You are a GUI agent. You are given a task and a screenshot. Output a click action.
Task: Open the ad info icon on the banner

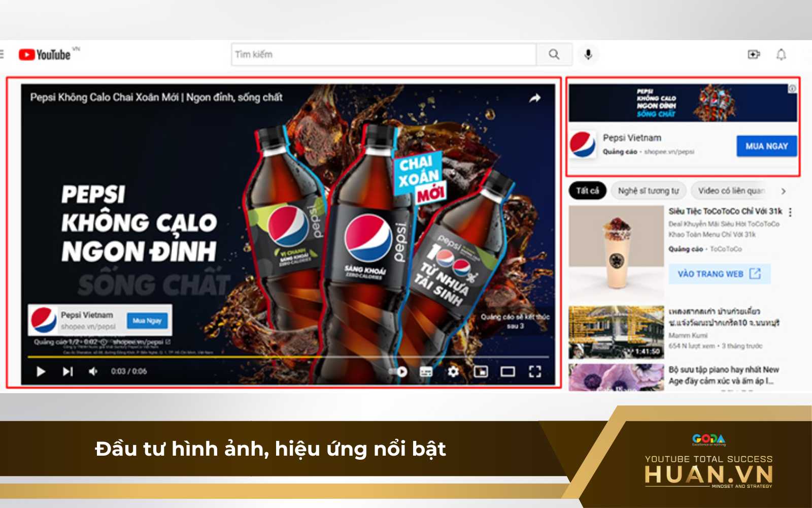coord(792,89)
